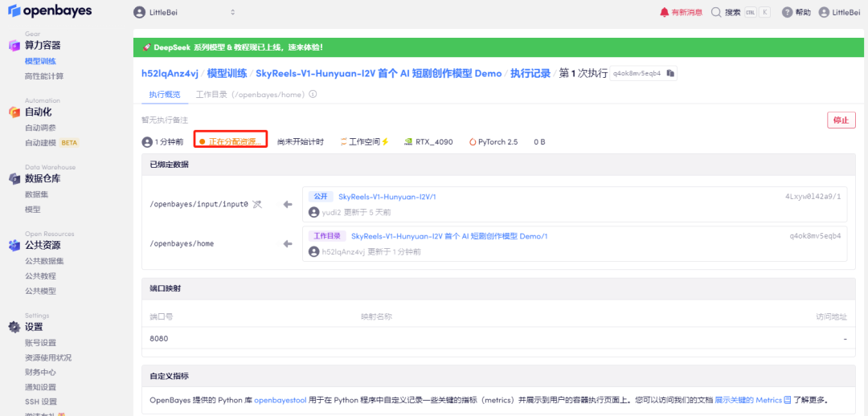Screen dimensions: 868x416
Task: Open the openbayestool link
Action: coord(282,399)
